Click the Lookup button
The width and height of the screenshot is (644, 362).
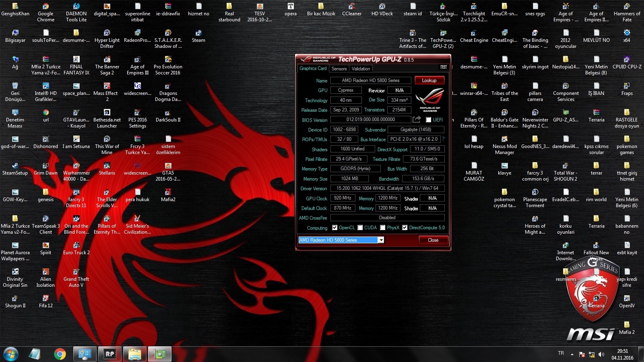[429, 80]
